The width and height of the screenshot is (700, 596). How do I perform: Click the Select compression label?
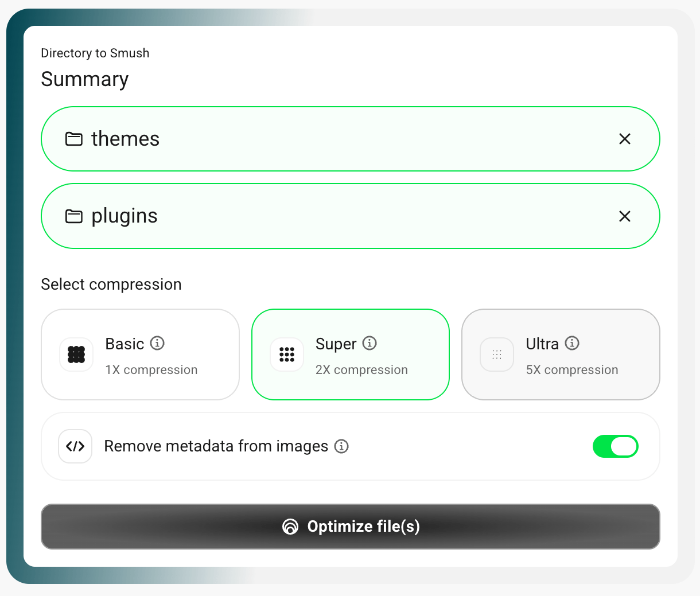tap(111, 285)
